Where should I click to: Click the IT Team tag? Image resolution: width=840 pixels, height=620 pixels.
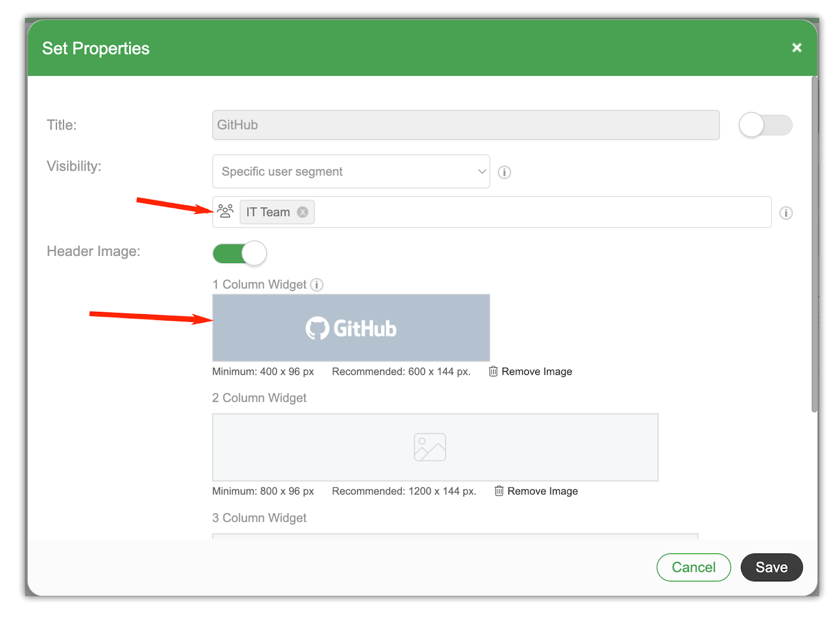pos(277,212)
